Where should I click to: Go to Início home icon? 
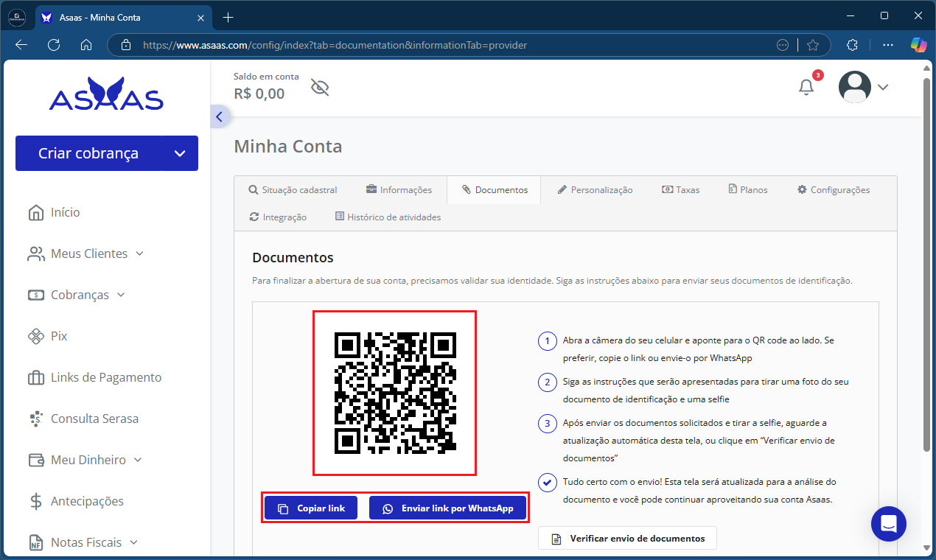tap(36, 212)
